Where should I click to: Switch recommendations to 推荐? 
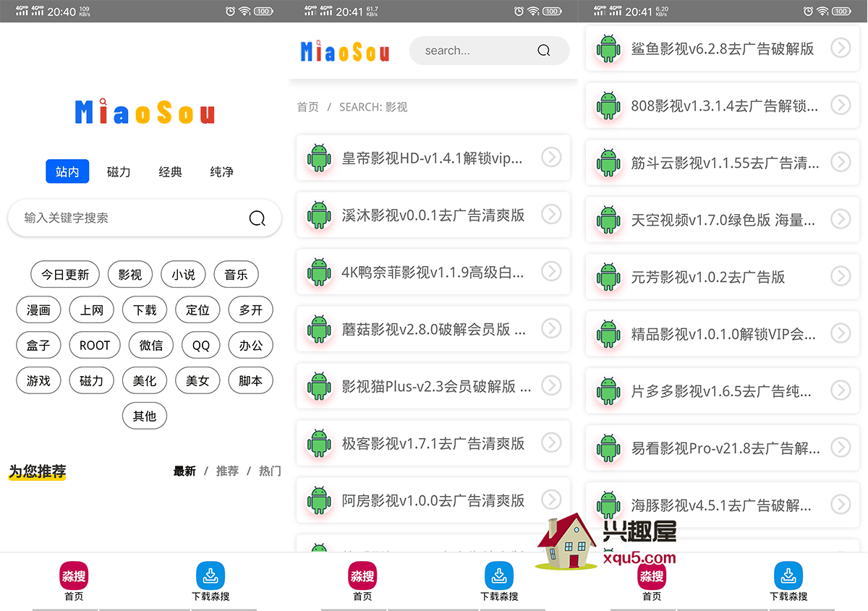[227, 471]
